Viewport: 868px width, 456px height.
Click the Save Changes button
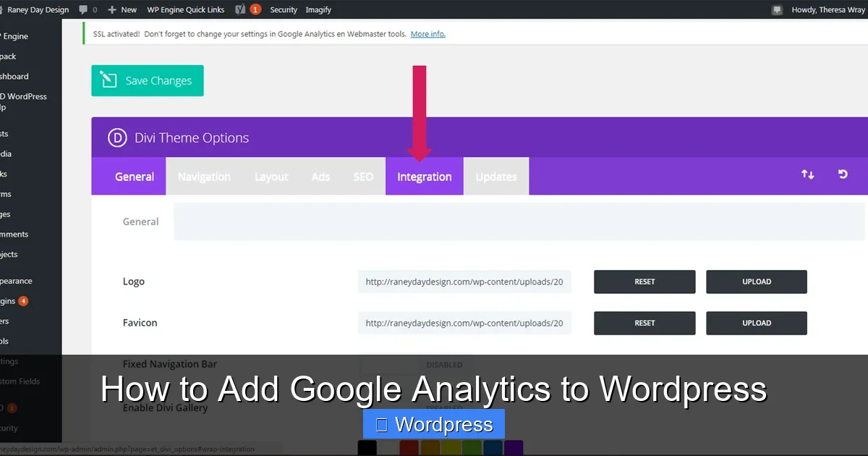pos(148,80)
